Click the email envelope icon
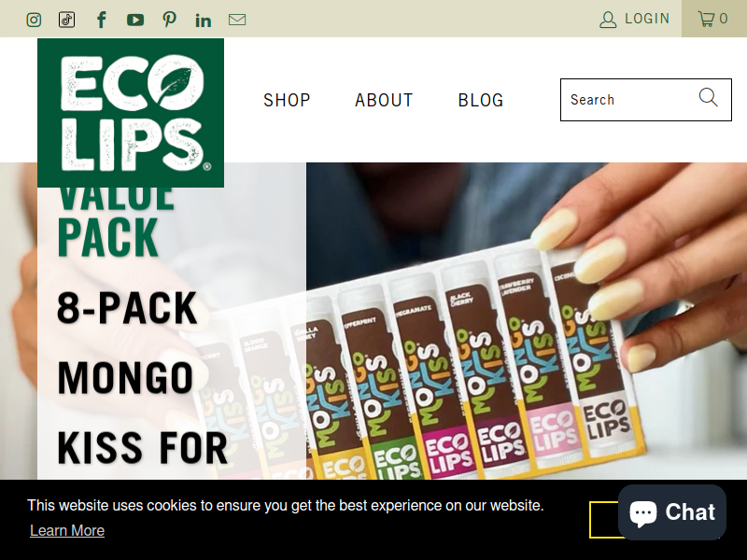Viewport: 747px width, 560px height. point(237,20)
